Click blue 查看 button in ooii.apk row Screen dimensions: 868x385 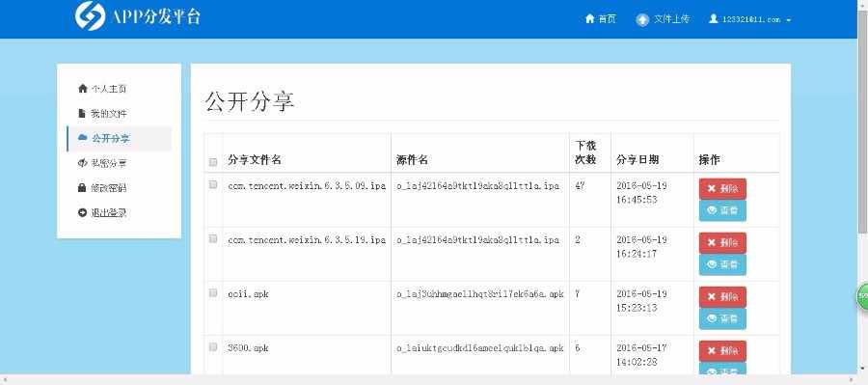pos(722,318)
